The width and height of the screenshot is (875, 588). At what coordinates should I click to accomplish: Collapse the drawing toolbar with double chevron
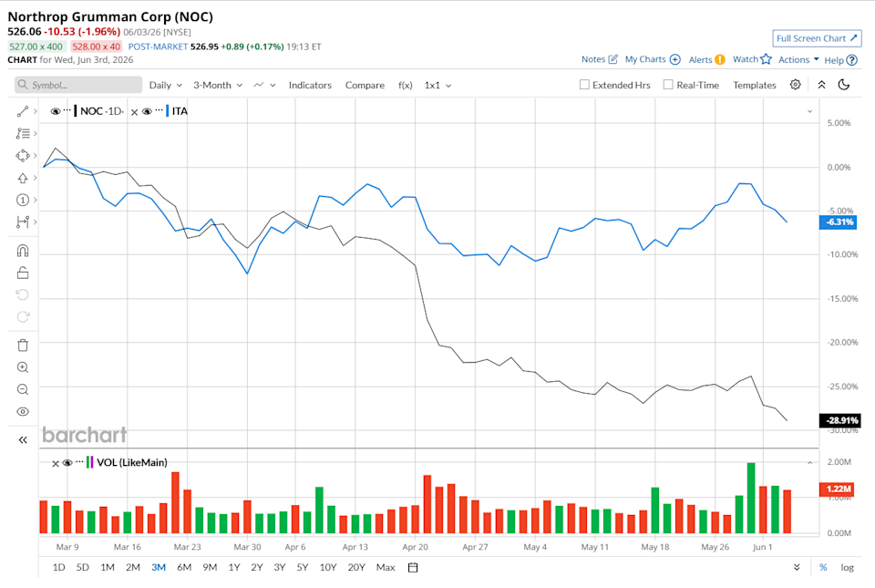(x=22, y=440)
